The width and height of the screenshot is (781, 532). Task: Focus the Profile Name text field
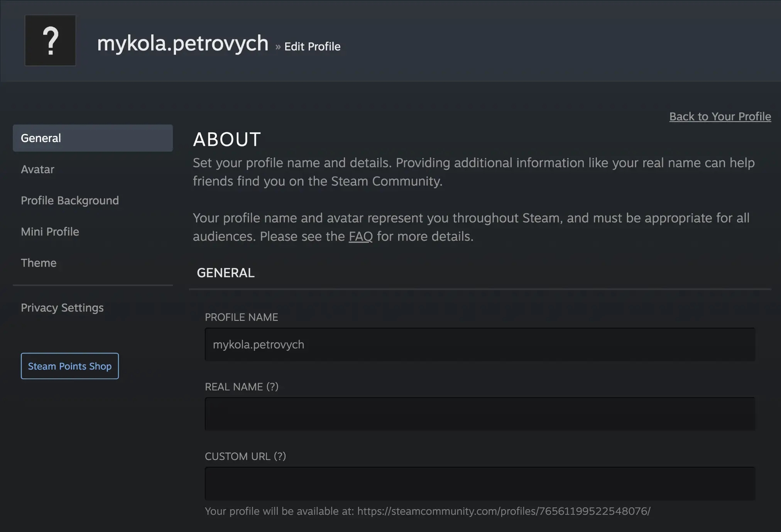tap(480, 345)
